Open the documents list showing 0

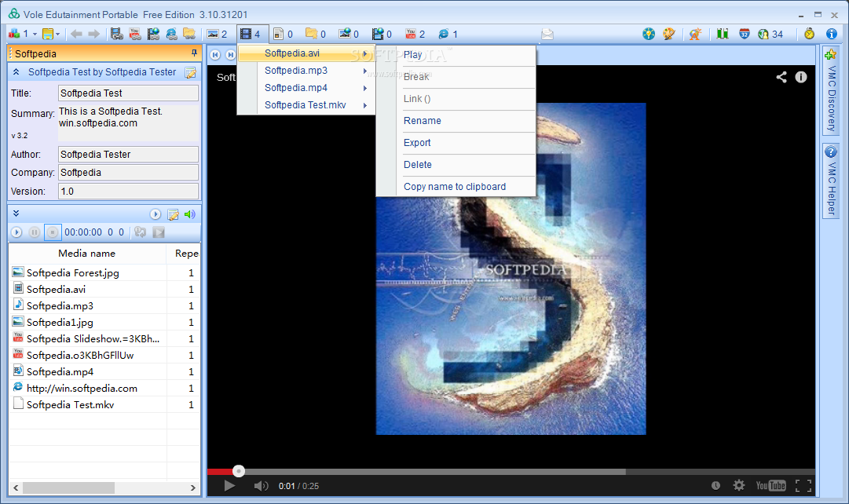tap(284, 34)
